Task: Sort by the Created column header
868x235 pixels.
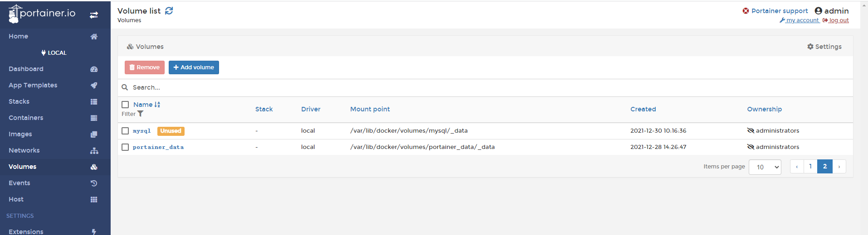Action: pos(643,109)
